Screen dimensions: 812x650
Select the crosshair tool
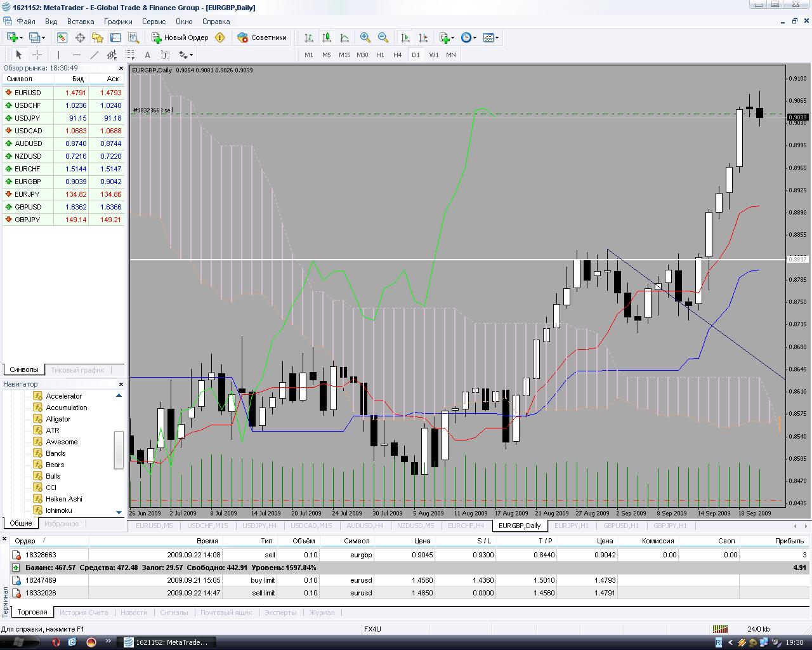tap(37, 55)
